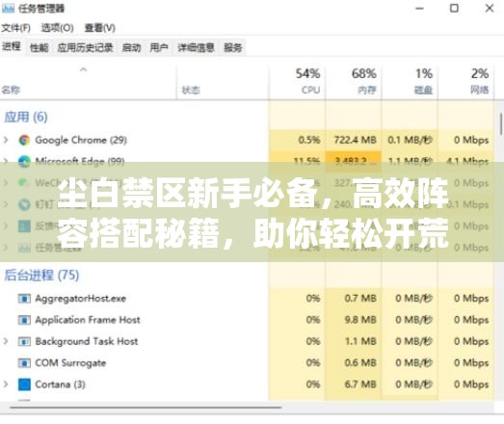
Task: Click Chrome's 0.5% CPU value
Action: pos(309,140)
